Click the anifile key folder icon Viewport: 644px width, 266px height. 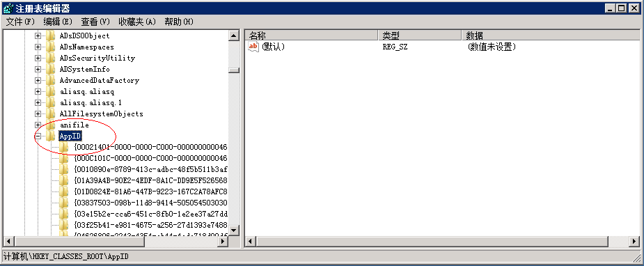[51, 125]
